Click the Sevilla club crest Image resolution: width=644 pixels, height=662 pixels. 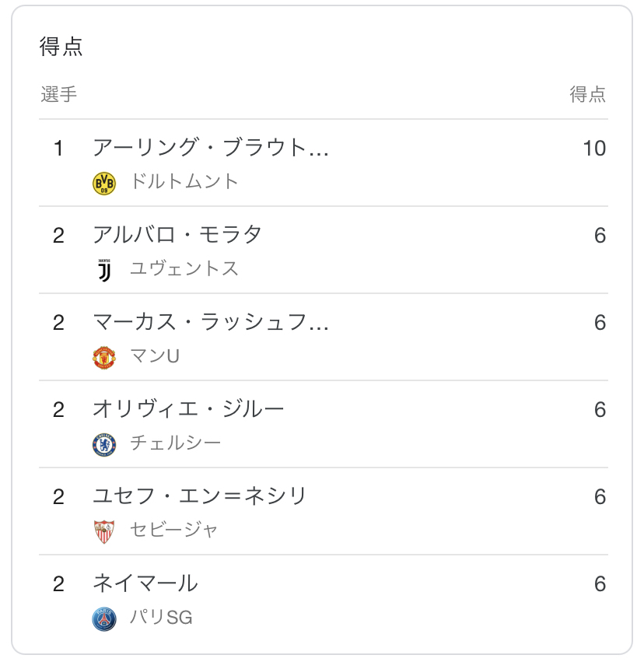click(x=104, y=531)
